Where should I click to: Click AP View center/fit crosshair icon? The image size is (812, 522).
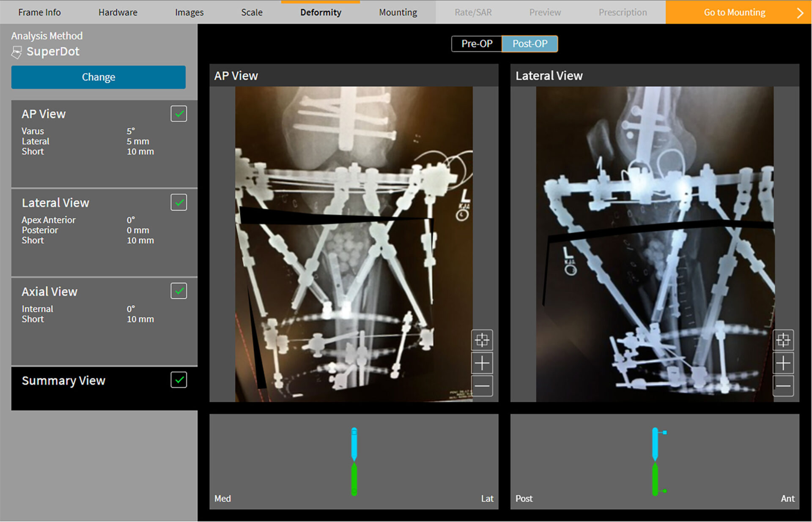[x=482, y=340]
